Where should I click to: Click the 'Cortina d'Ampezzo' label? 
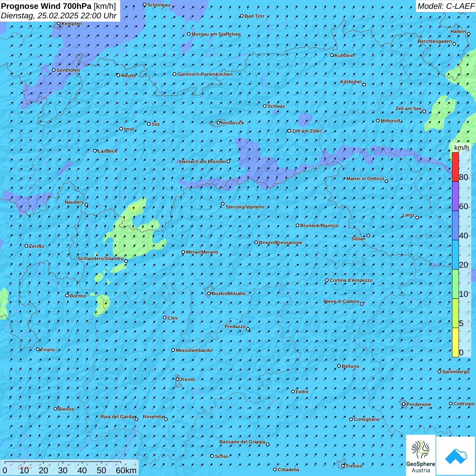click(351, 280)
